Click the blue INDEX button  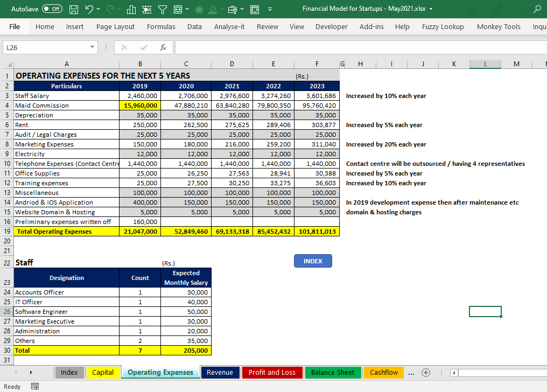click(313, 261)
